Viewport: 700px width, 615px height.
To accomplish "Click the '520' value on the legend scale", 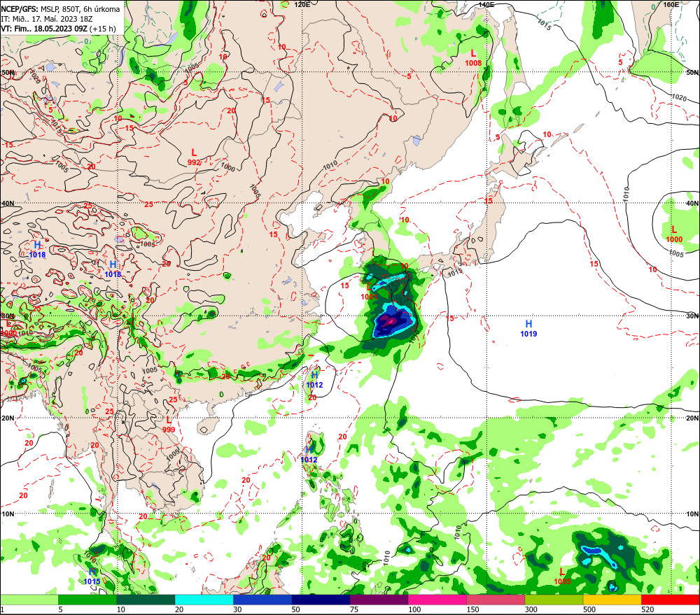I will point(647,609).
